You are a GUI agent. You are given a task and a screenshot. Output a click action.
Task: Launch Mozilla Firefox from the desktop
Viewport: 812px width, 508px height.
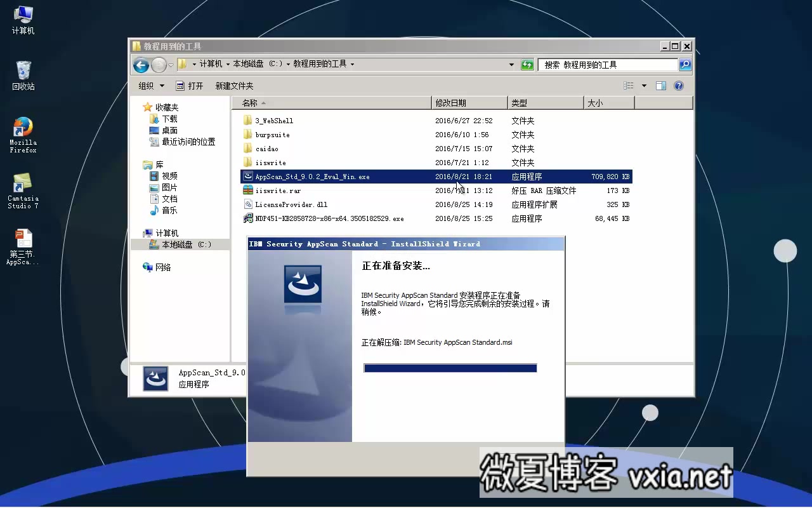[x=23, y=135]
